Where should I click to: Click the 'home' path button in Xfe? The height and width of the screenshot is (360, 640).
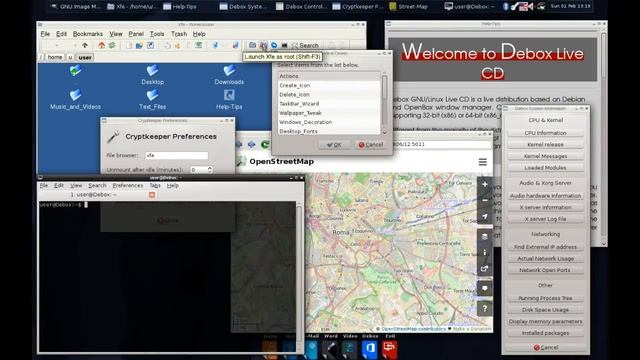[55, 57]
